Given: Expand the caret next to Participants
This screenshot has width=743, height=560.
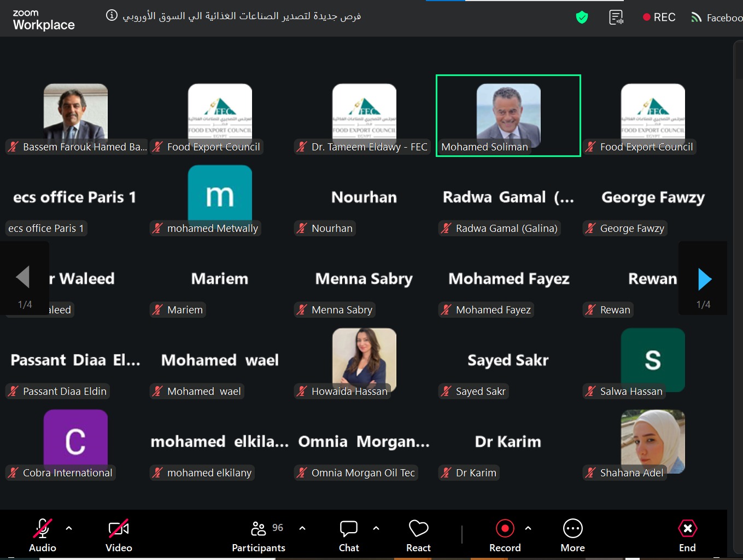Looking at the screenshot, I should click(302, 528).
